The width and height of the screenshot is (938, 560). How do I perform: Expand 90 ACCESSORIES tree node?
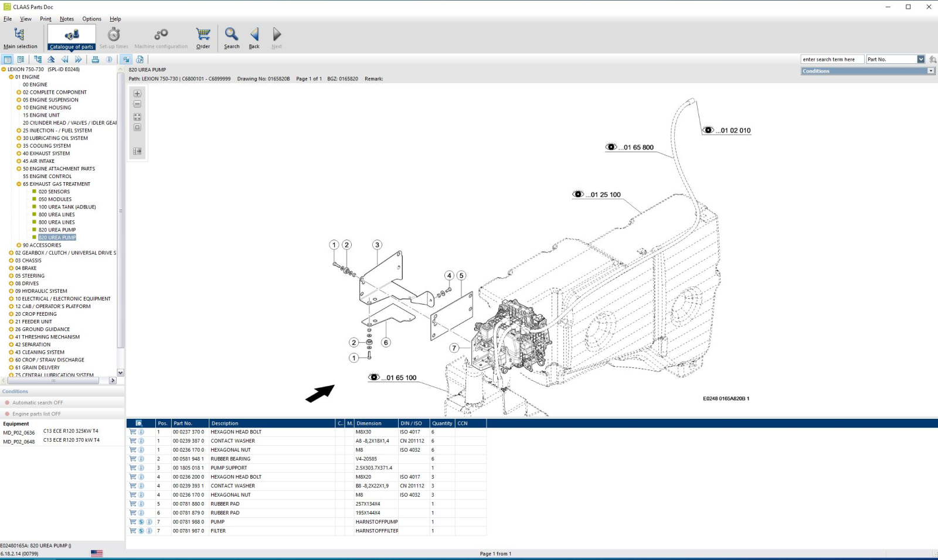coord(19,245)
